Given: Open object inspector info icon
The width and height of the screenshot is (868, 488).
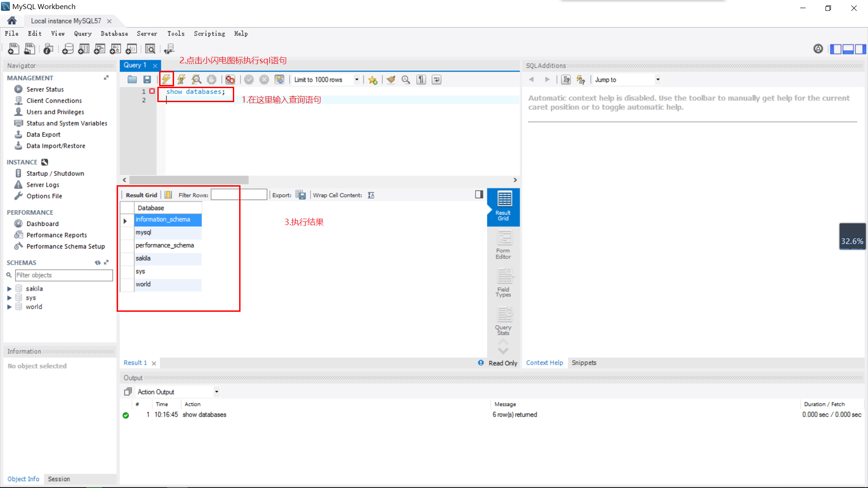Looking at the screenshot, I should pyautogui.click(x=48, y=49).
